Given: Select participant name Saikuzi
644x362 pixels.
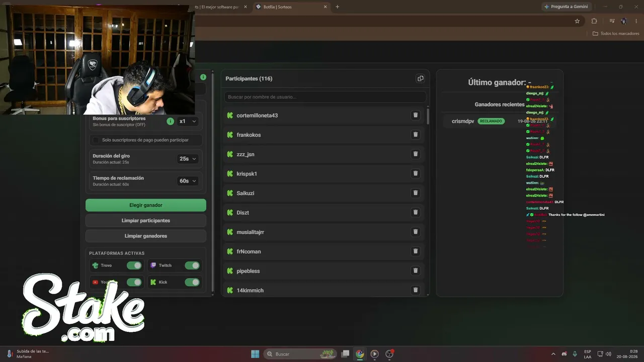Looking at the screenshot, I should (x=246, y=193).
